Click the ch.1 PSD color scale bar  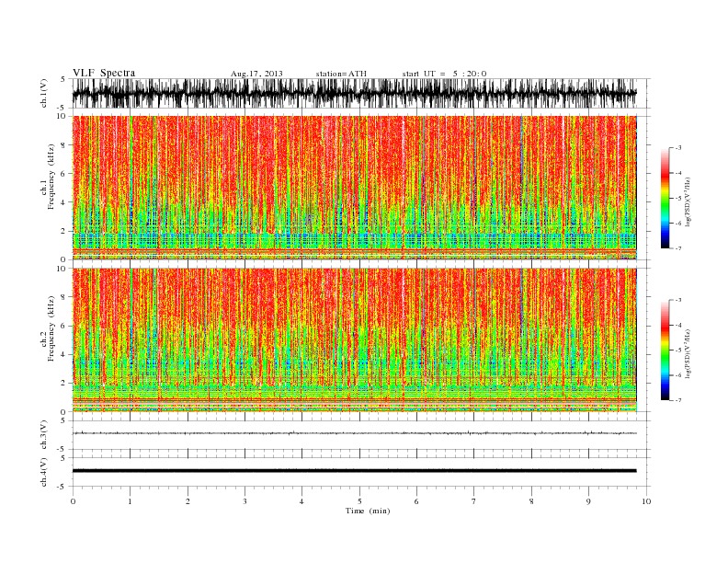(x=665, y=198)
